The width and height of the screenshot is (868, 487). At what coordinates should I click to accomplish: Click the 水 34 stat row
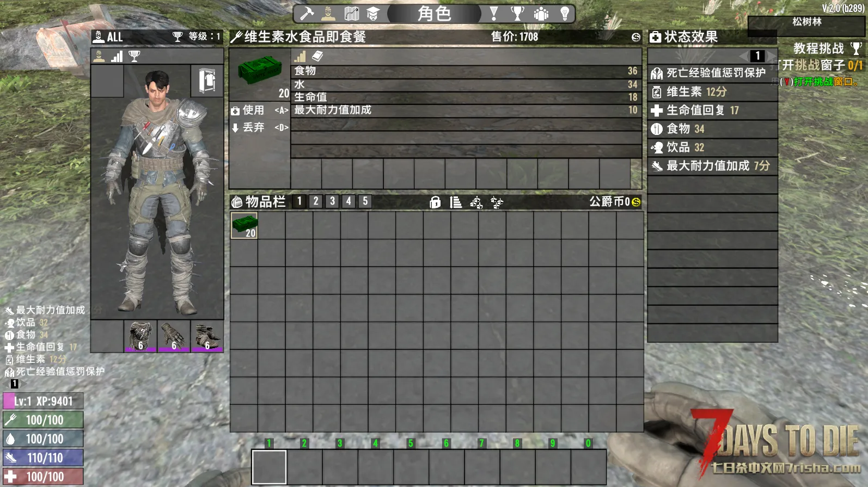pos(466,84)
